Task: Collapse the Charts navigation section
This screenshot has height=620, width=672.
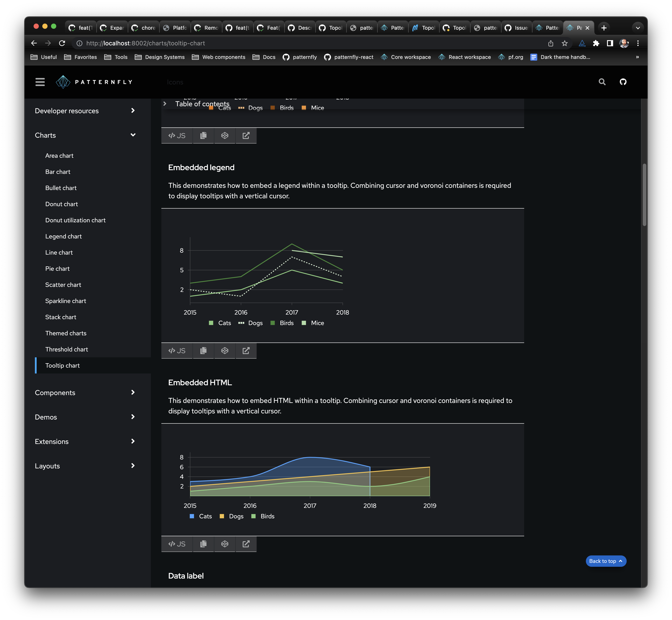Action: pos(133,135)
